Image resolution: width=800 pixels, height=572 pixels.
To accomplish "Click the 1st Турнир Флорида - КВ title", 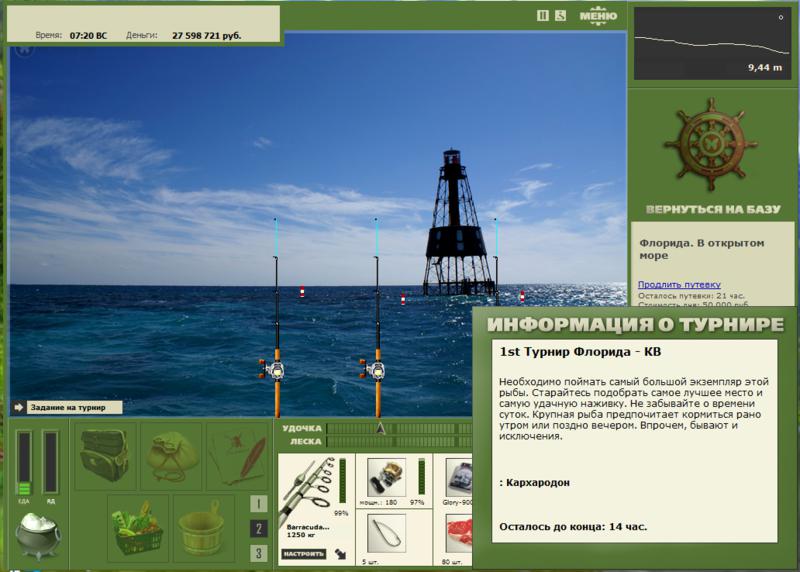I will pos(580,352).
